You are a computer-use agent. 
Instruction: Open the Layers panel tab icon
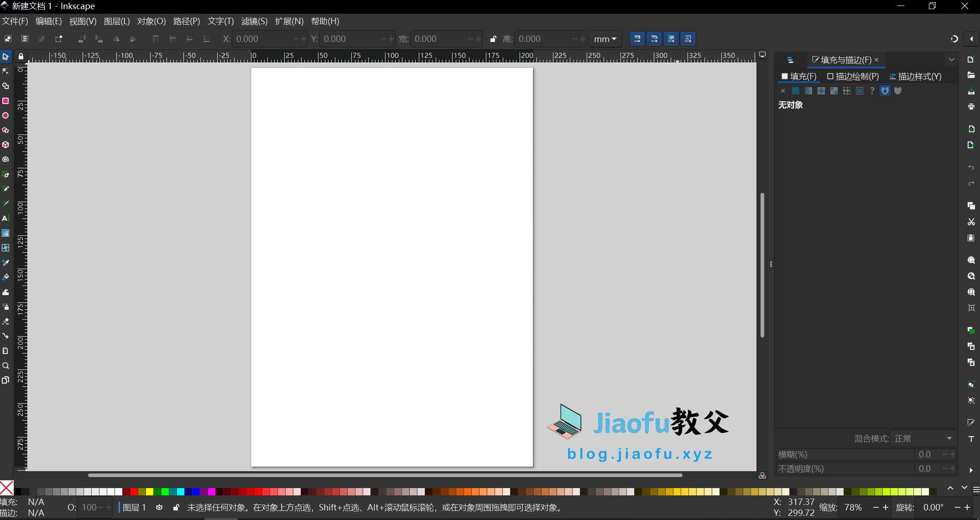790,60
